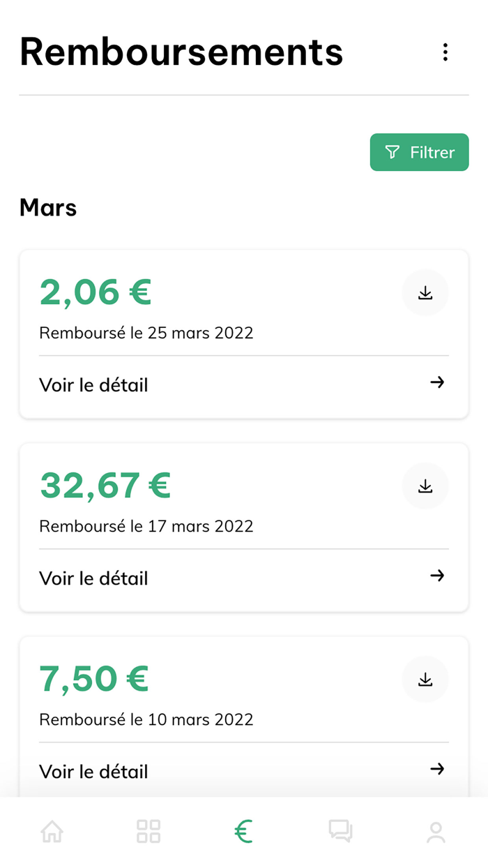Open Voir le détail for the 2,06 € refund

coord(93,384)
